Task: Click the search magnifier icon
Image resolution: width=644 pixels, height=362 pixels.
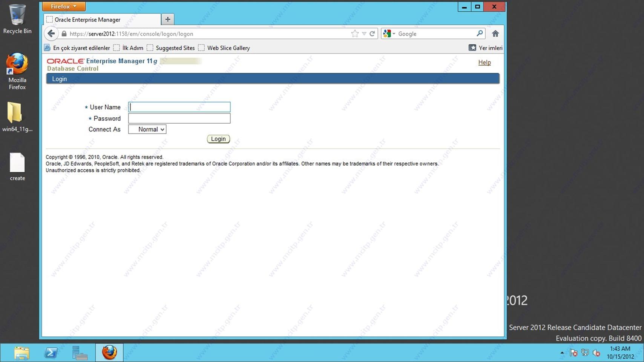Action: 480,33
